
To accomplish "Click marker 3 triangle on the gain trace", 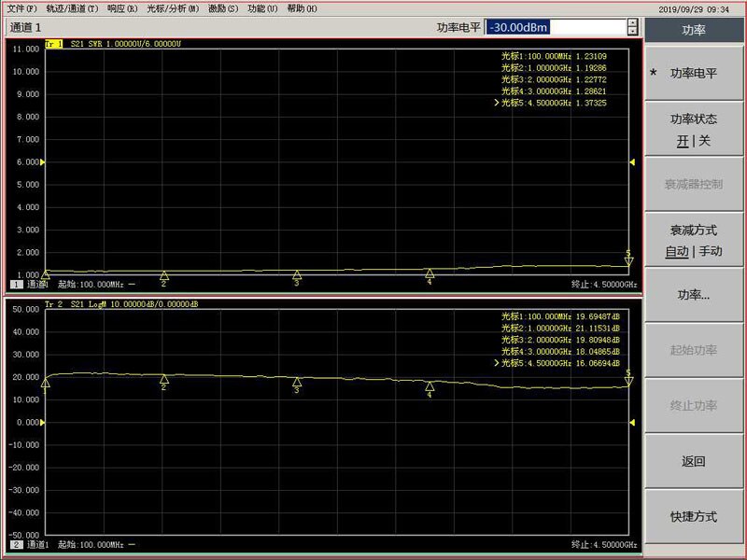I will point(297,383).
